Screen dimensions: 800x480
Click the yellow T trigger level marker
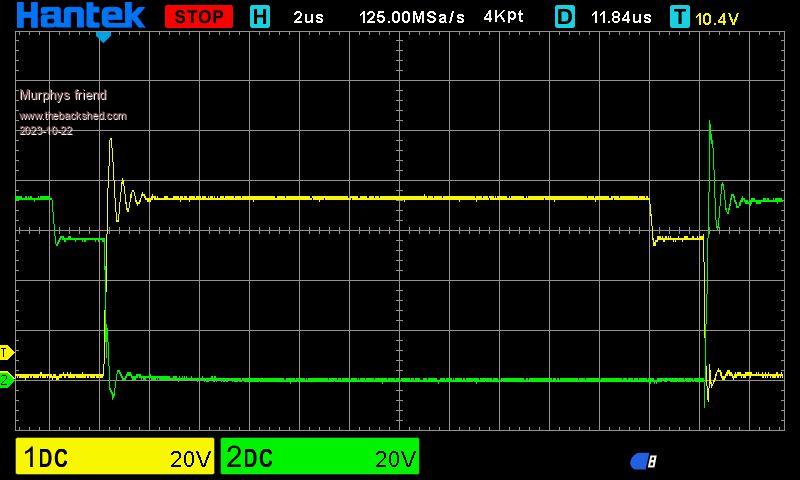click(5, 352)
